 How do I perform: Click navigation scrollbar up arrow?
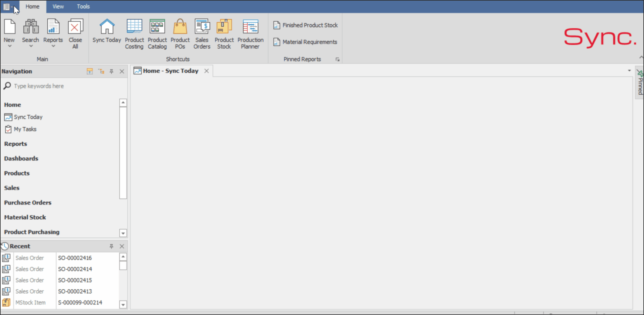coord(123,102)
